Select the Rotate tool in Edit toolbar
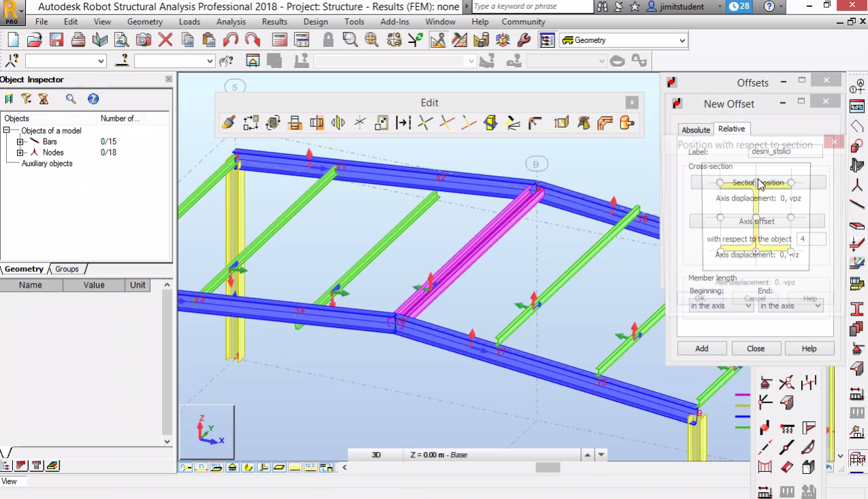The image size is (868, 499). [x=273, y=123]
